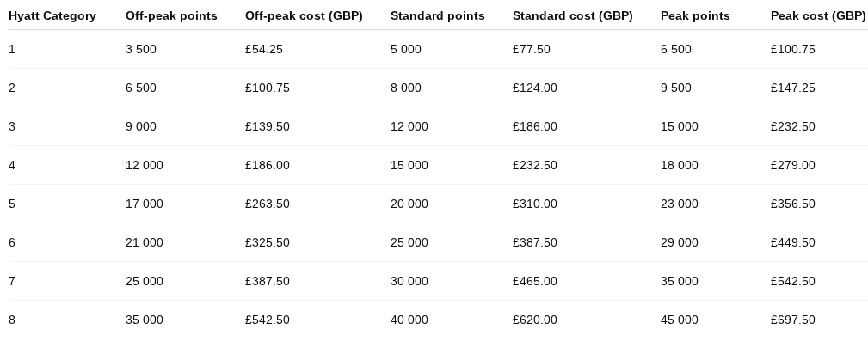The height and width of the screenshot is (354, 868).
Task: Click the Standard cost (GBP) header
Action: pos(572,15)
